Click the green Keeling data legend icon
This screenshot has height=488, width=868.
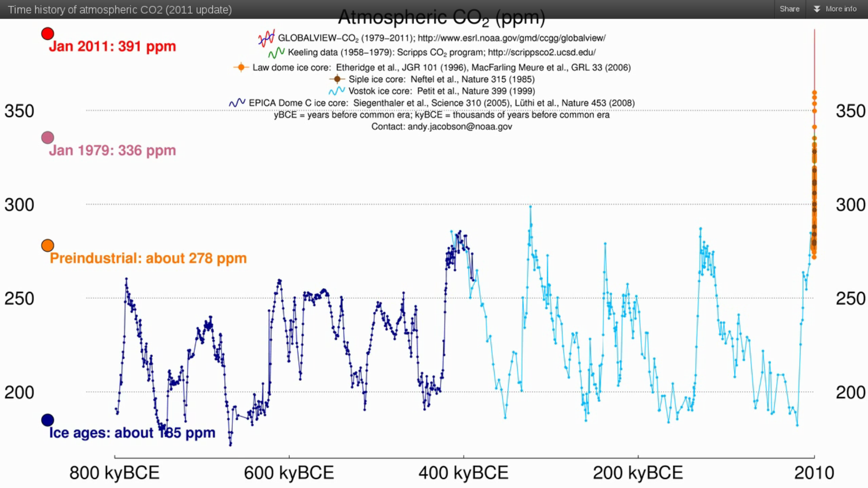pos(276,52)
